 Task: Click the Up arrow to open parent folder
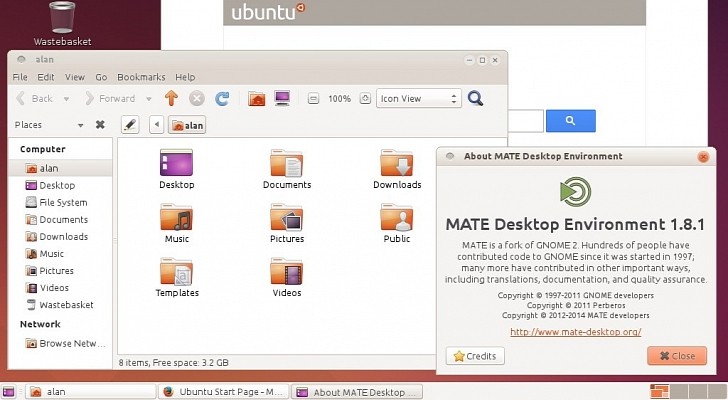(x=171, y=98)
